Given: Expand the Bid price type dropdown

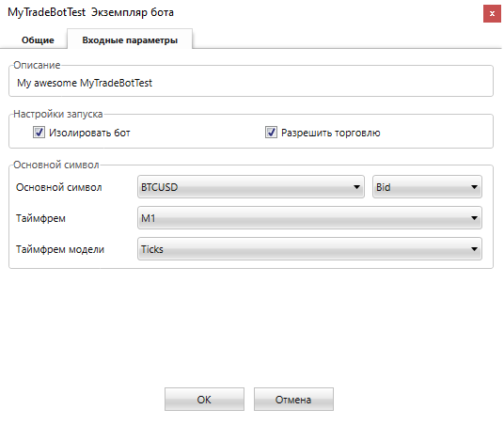Looking at the screenshot, I should click(x=427, y=187).
